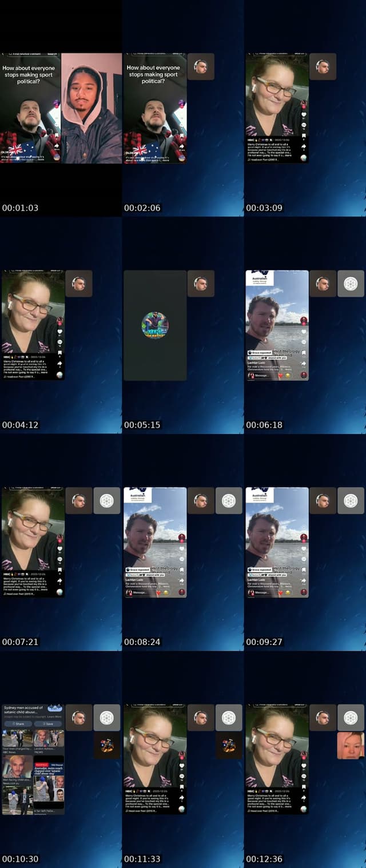Bookmark the lake video in the 00:06:18 frame
Viewport: 366px width, 868px height.
pyautogui.click(x=304, y=353)
